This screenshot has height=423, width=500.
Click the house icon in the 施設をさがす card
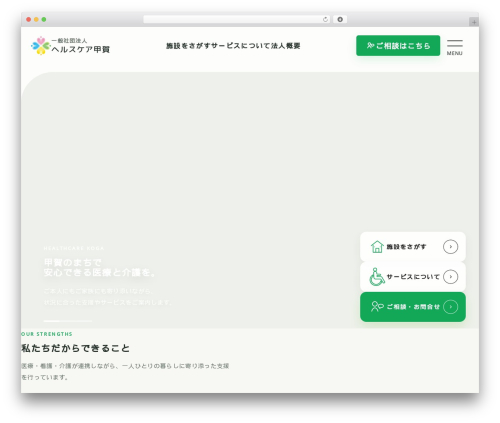[377, 247]
